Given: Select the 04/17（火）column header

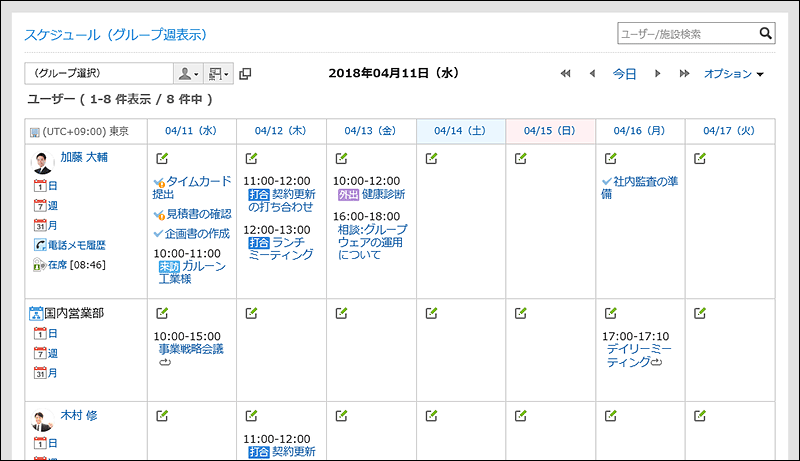Looking at the screenshot, I should point(730,131).
